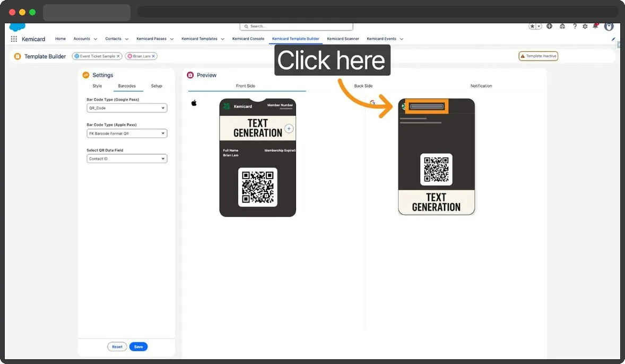Switch to the Setup settings tab

157,86
